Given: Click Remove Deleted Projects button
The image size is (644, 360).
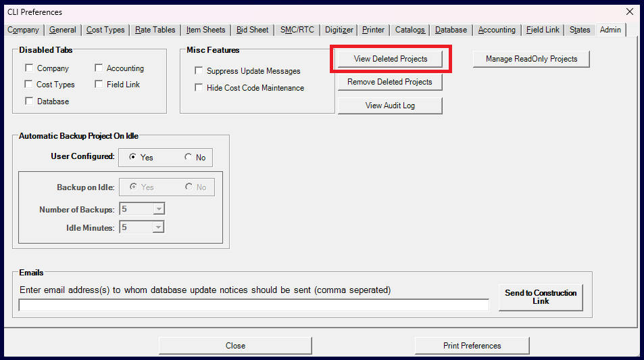Looking at the screenshot, I should pos(390,82).
